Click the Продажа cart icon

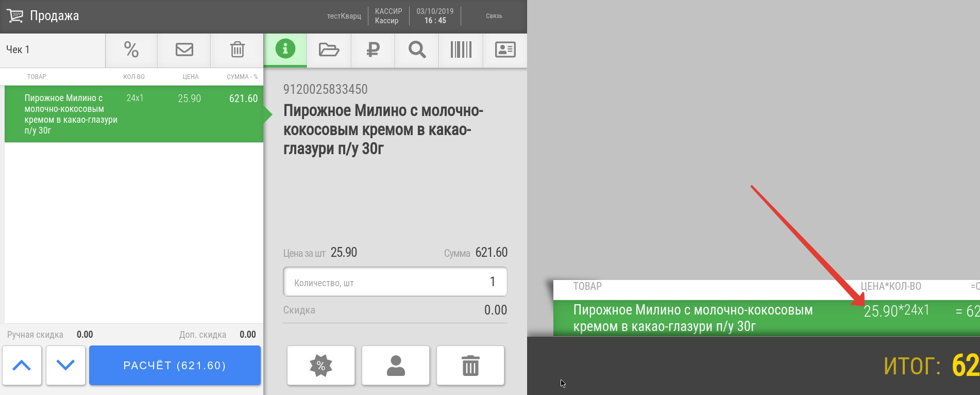click(x=15, y=16)
